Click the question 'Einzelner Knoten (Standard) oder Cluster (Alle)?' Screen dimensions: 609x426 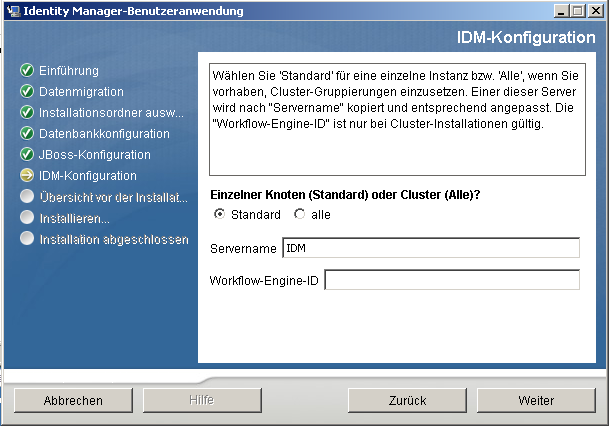[345, 195]
